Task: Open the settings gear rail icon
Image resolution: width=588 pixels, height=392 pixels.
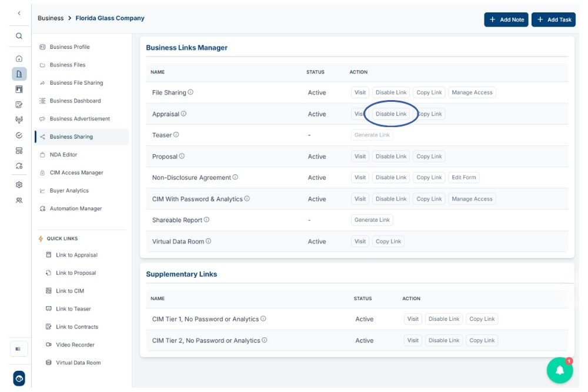Action: (x=19, y=185)
